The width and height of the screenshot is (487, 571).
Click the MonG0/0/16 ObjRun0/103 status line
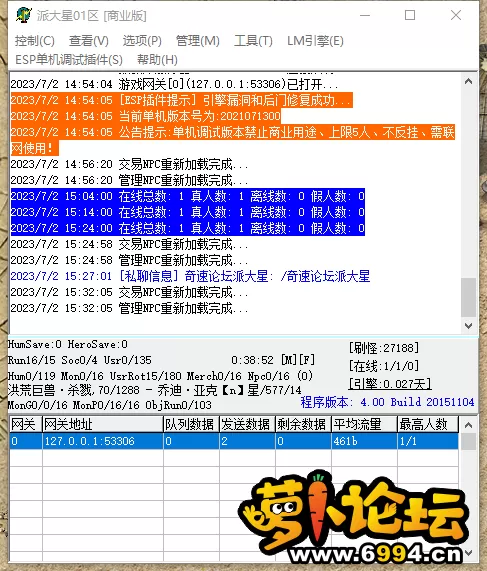coord(110,405)
